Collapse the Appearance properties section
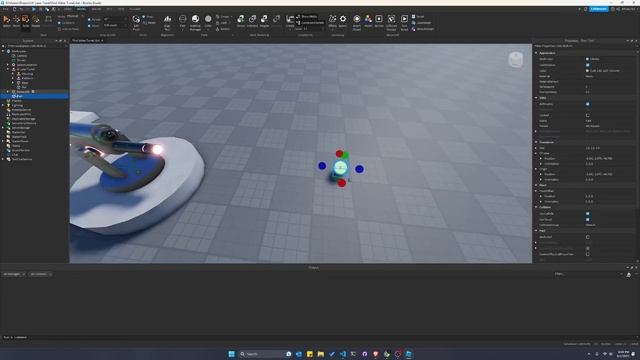 coord(536,53)
